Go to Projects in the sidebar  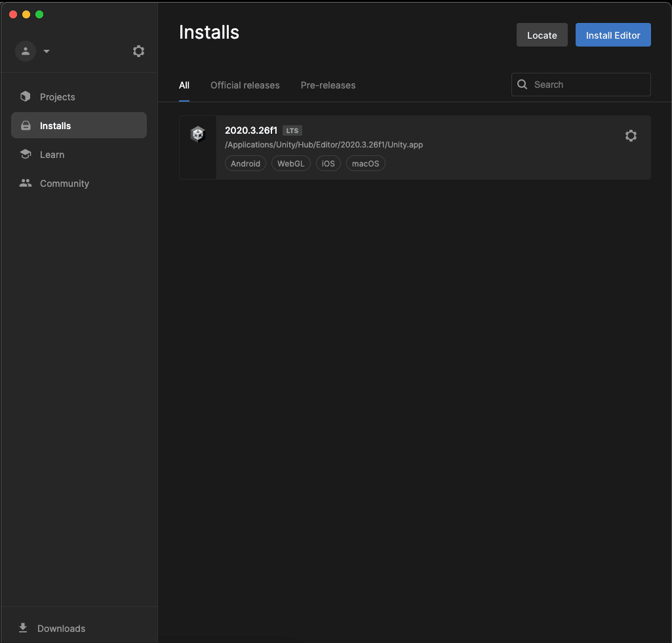[x=79, y=97]
